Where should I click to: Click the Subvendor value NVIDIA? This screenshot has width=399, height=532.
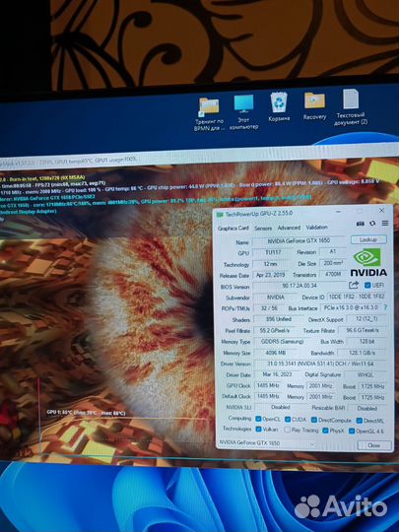pos(275,298)
